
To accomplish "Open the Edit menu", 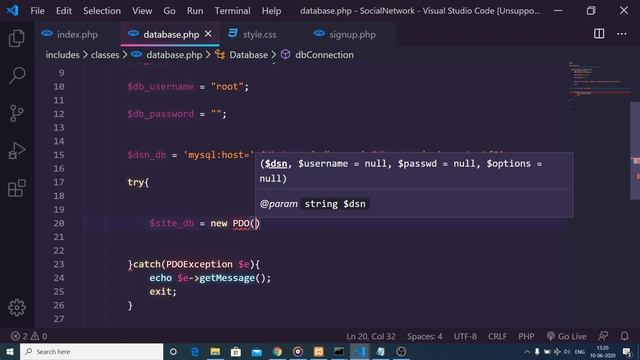I will pos(64,11).
